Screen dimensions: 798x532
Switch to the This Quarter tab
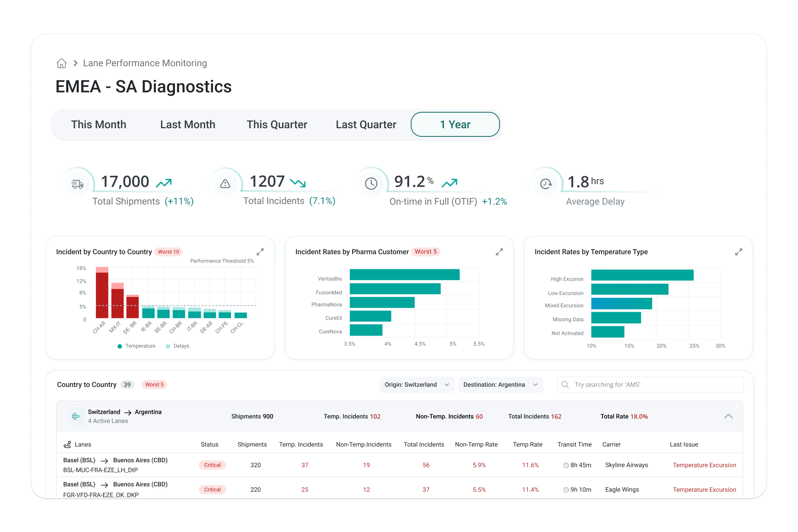277,125
